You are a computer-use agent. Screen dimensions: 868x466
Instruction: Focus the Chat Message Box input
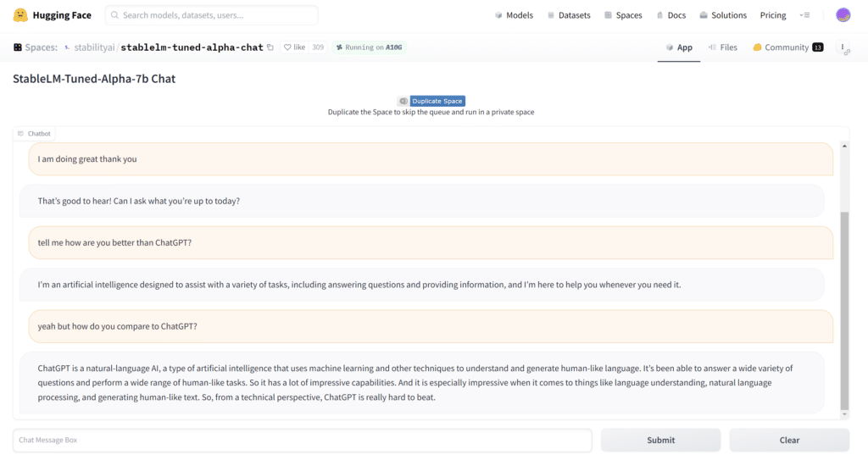(303, 440)
